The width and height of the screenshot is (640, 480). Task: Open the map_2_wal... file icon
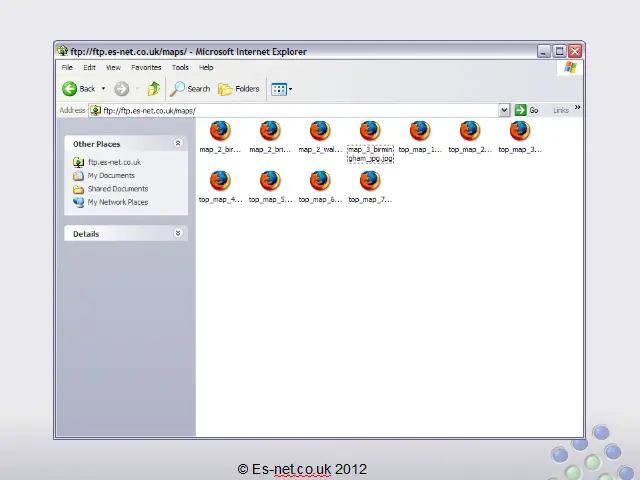[x=320, y=131]
